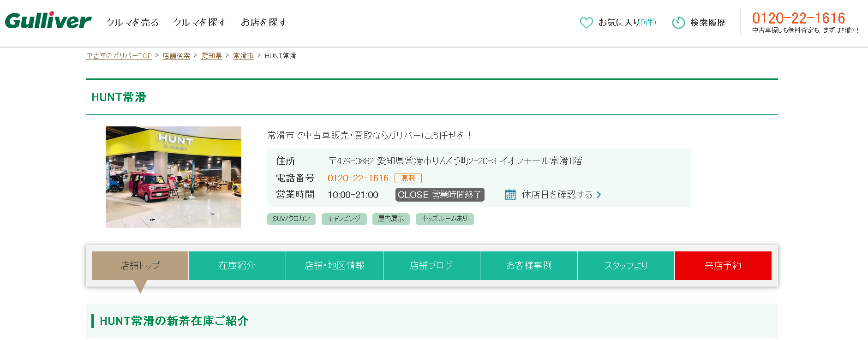Screen dimensions: 868x340
Task: Click the HUNT常滑の新着在庫ご紹介 heading
Action: 174,321
